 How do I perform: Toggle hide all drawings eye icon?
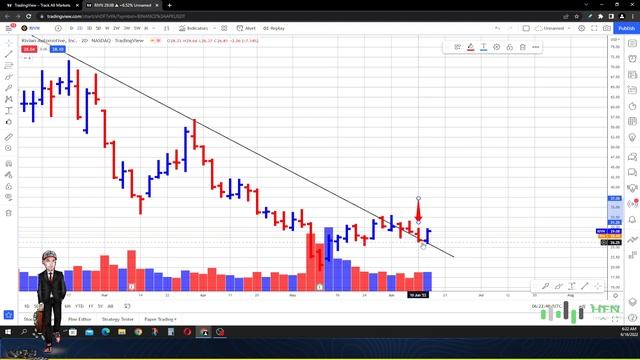click(x=9, y=198)
